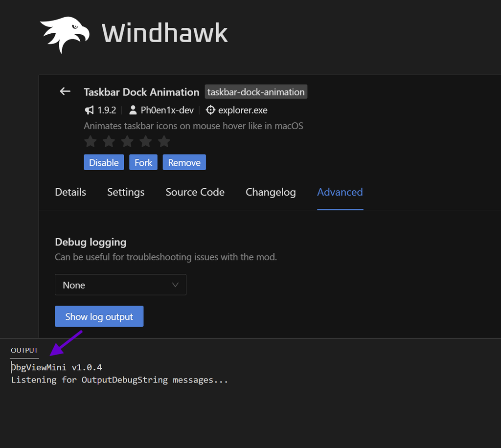Image resolution: width=501 pixels, height=448 pixels.
Task: Click the Windhawk title text
Action: tap(164, 33)
